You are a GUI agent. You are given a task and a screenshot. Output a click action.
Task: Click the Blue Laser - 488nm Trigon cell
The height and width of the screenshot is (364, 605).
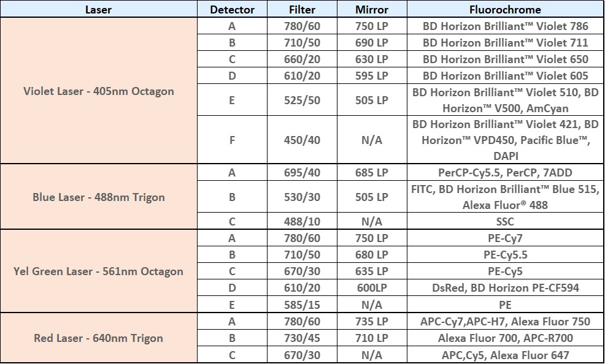(99, 197)
